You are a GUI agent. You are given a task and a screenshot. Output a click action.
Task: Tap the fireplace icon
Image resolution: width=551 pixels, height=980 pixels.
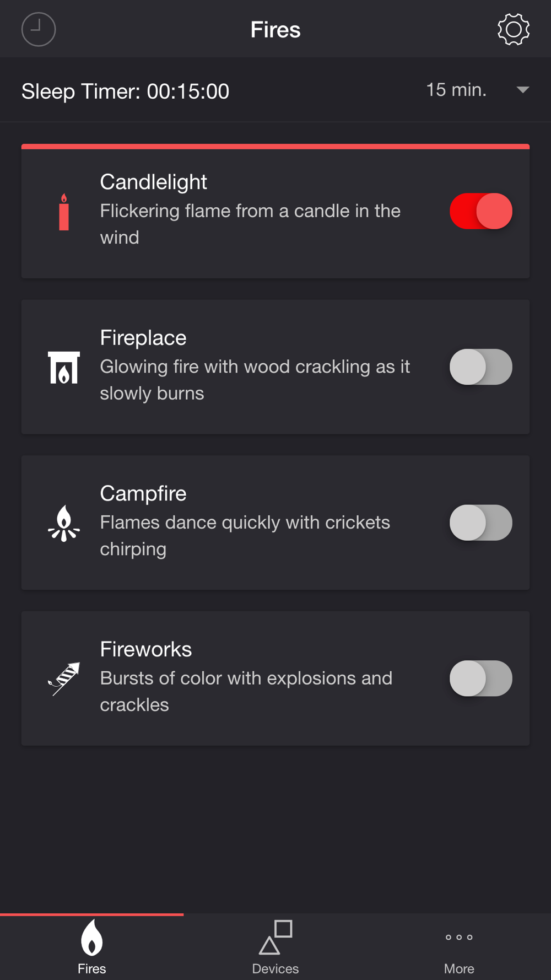(64, 368)
